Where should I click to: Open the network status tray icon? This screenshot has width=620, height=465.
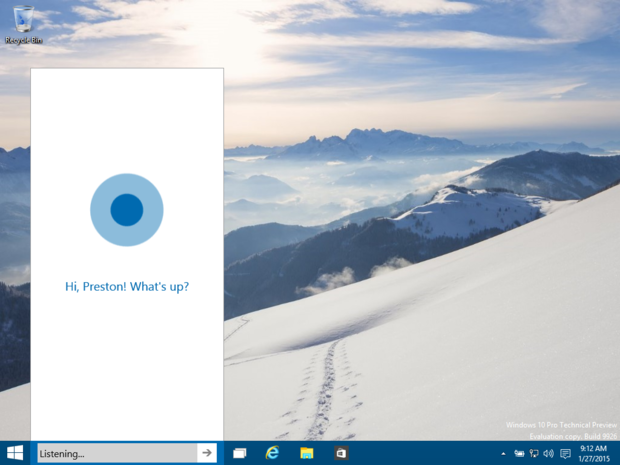(x=534, y=454)
